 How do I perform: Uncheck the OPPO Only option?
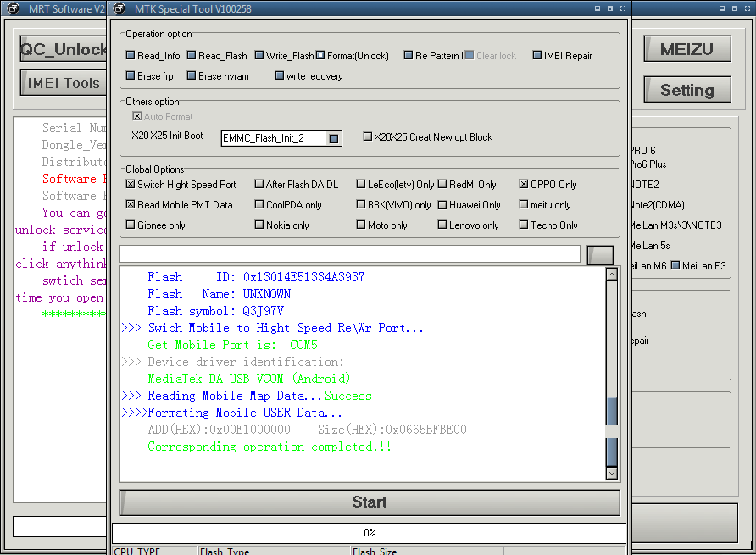[524, 184]
